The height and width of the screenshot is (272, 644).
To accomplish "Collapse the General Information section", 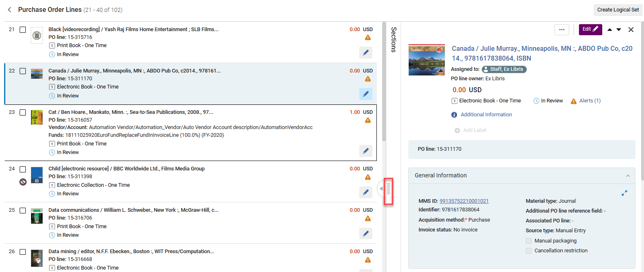I will pos(628,176).
